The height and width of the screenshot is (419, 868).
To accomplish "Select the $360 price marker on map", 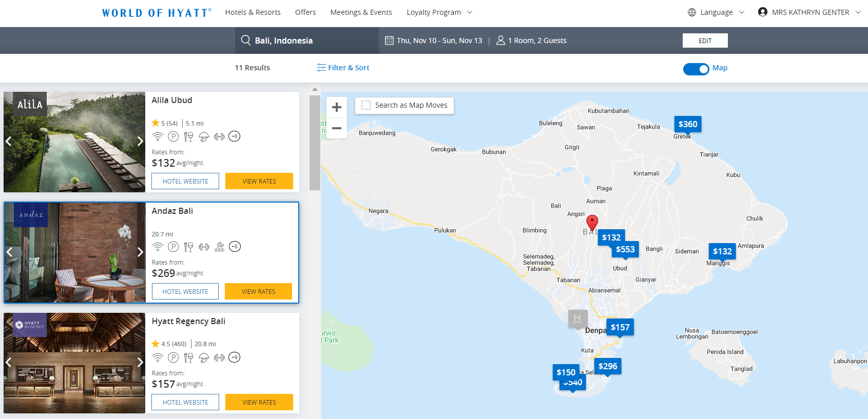I will point(688,124).
